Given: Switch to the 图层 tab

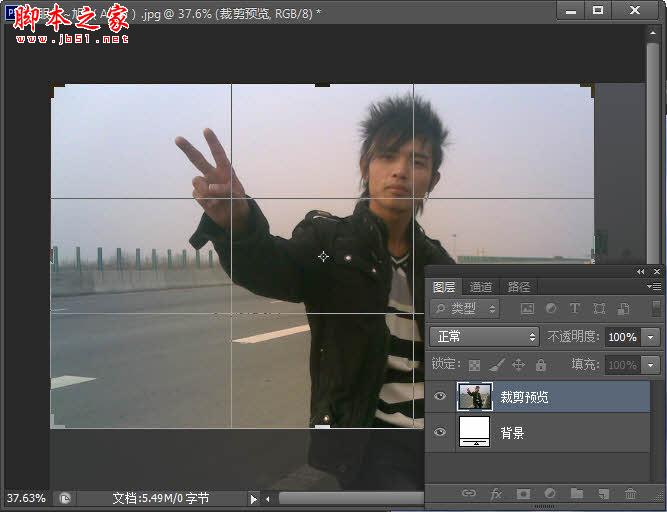Looking at the screenshot, I should click(x=444, y=287).
